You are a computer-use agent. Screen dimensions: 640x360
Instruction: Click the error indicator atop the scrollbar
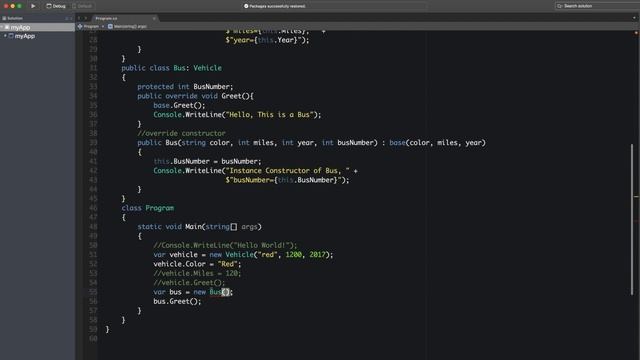coord(636,33)
